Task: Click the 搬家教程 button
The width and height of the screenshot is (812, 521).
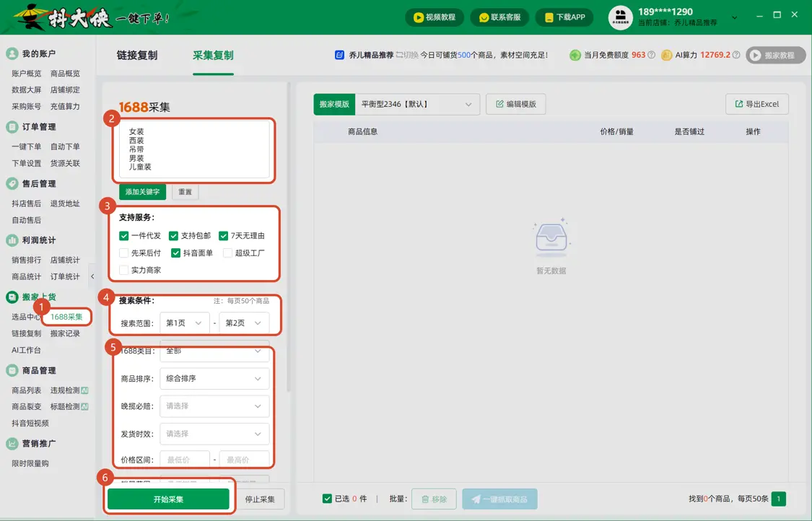Action: 776,55
